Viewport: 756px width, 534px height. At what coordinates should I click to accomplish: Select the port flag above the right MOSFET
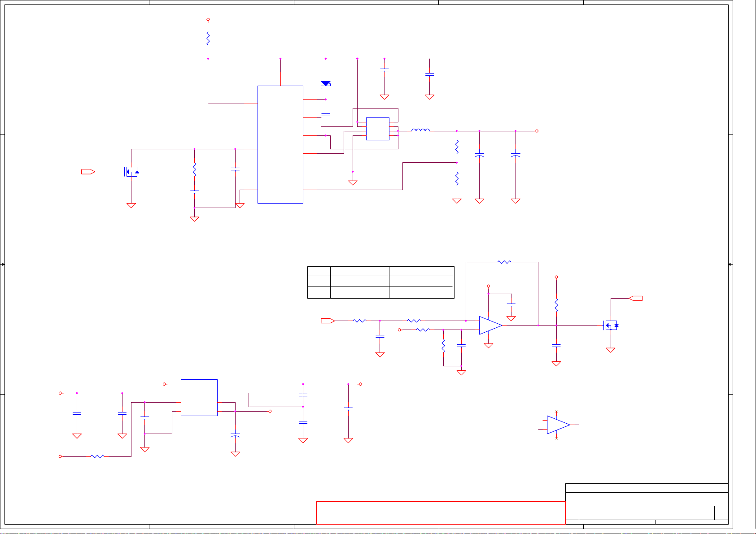636,298
